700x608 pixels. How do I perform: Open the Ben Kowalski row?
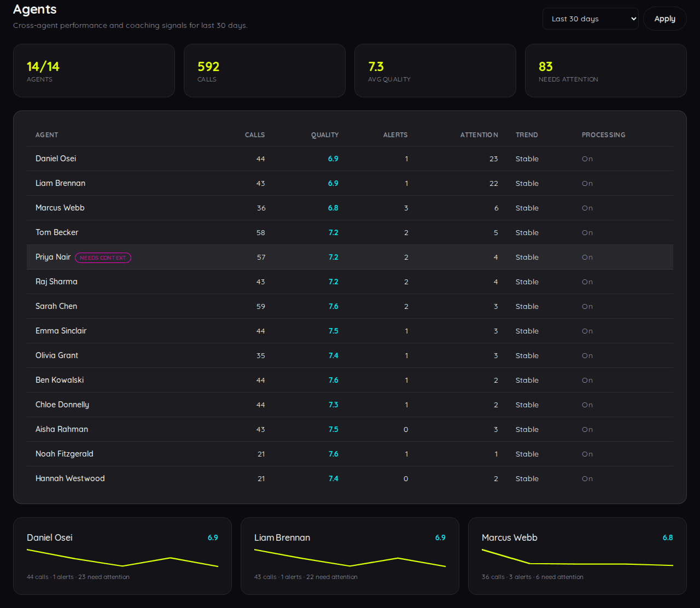point(350,380)
